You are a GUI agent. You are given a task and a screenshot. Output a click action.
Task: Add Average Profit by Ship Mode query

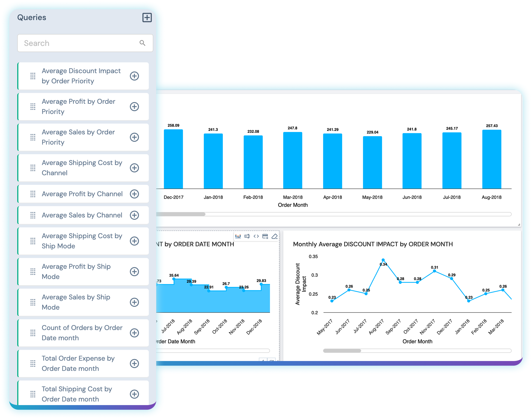pyautogui.click(x=134, y=272)
